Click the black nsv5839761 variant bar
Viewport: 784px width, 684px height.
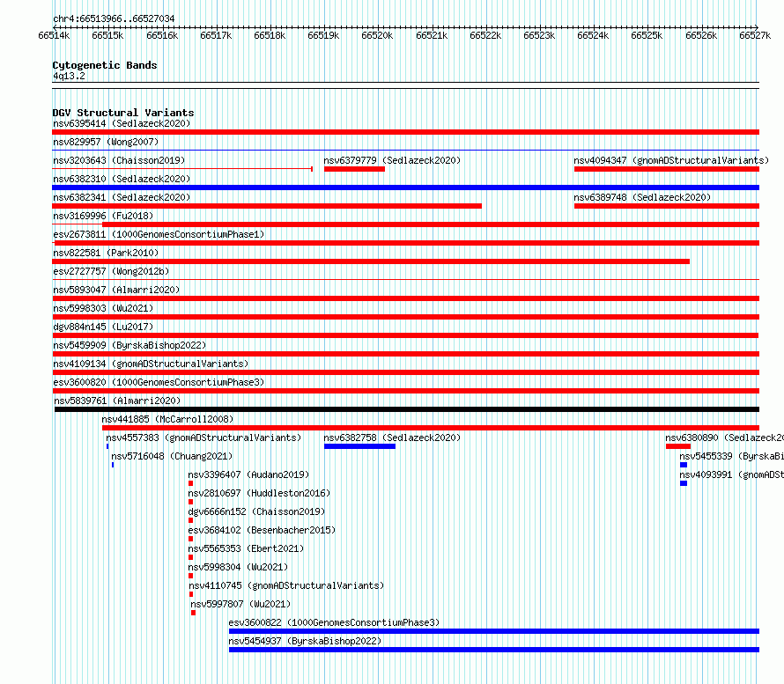tap(407, 409)
